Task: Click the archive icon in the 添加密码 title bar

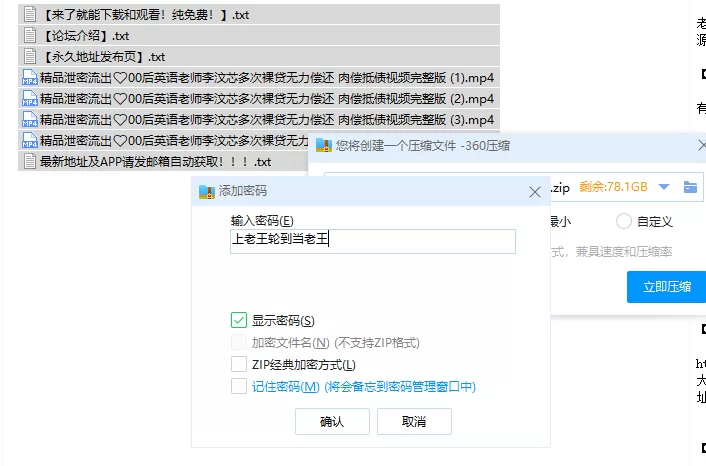Action: click(207, 191)
